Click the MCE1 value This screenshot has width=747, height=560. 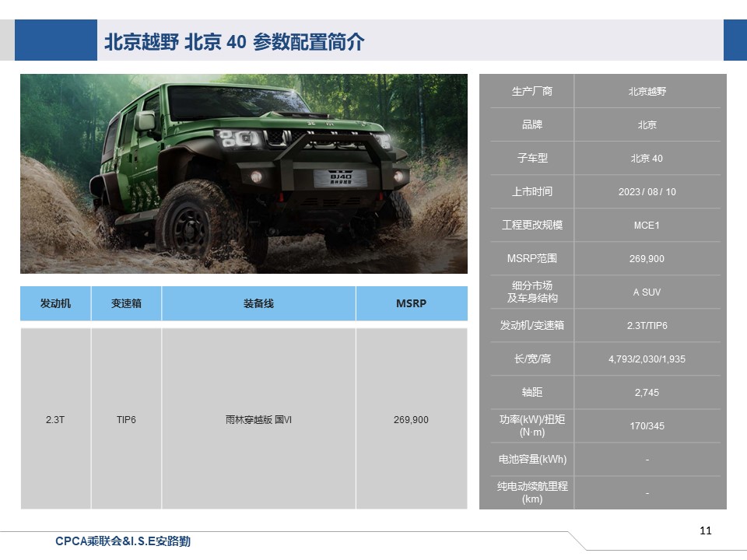click(x=647, y=226)
